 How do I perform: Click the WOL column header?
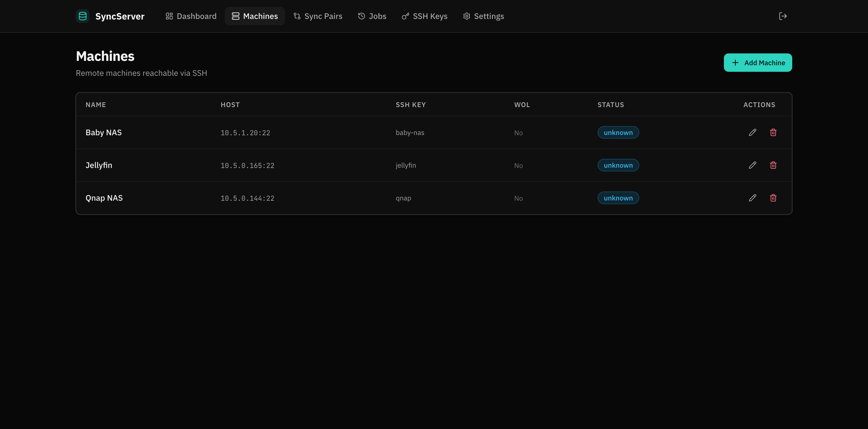point(522,105)
